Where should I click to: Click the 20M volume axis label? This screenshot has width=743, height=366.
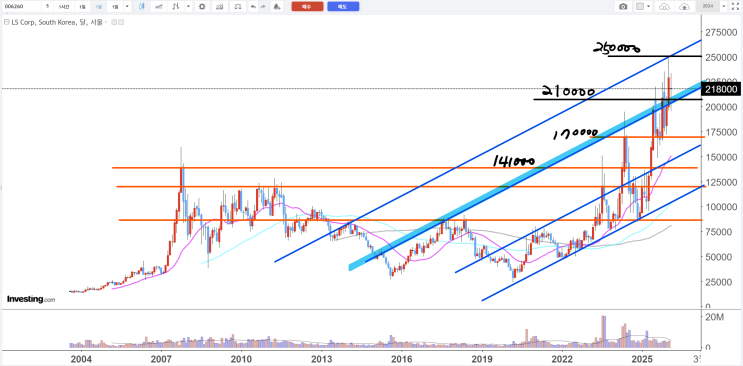tap(715, 317)
